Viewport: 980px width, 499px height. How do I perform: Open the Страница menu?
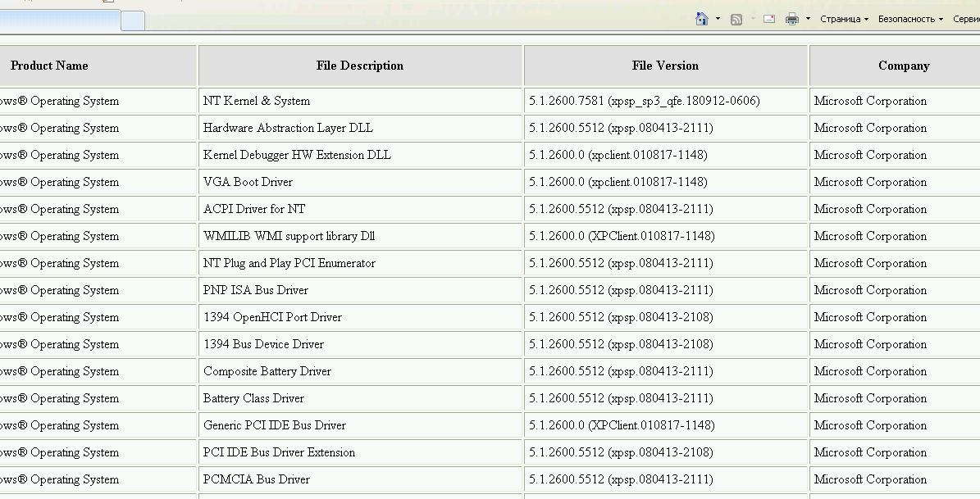(844, 20)
